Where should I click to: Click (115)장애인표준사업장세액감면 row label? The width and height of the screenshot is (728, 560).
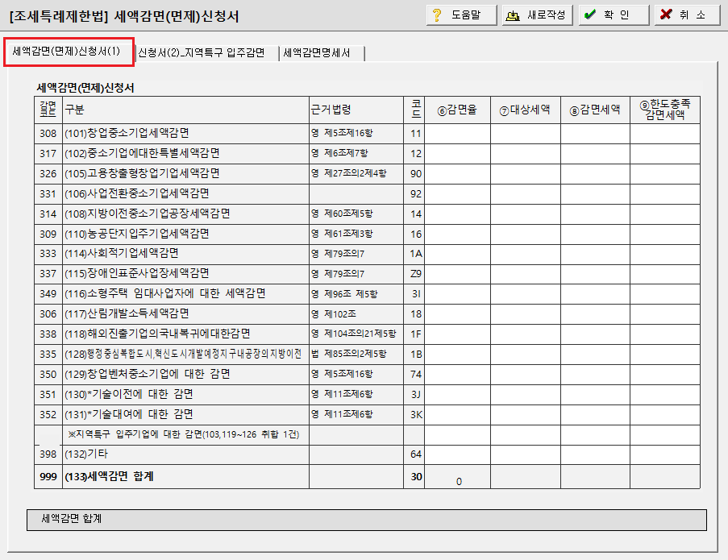pos(137,273)
